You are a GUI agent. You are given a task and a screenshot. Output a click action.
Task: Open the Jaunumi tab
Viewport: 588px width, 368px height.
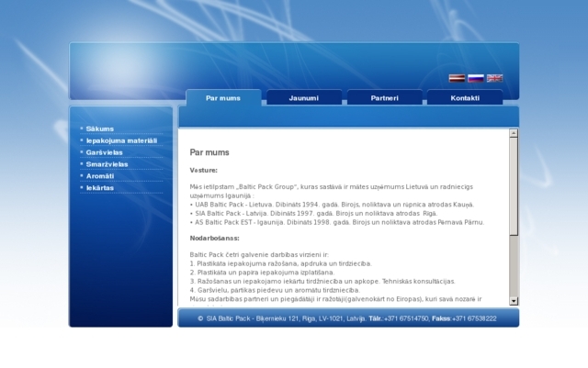coord(304,98)
